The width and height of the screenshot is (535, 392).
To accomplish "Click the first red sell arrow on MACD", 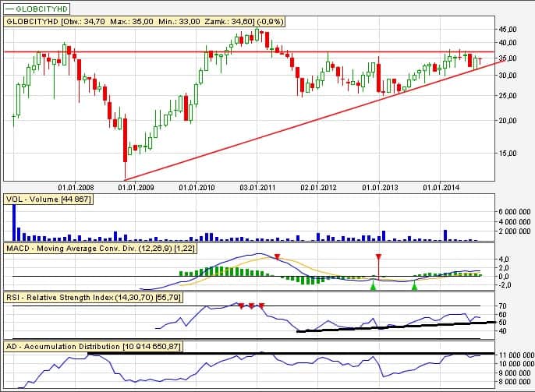I will point(277,257).
